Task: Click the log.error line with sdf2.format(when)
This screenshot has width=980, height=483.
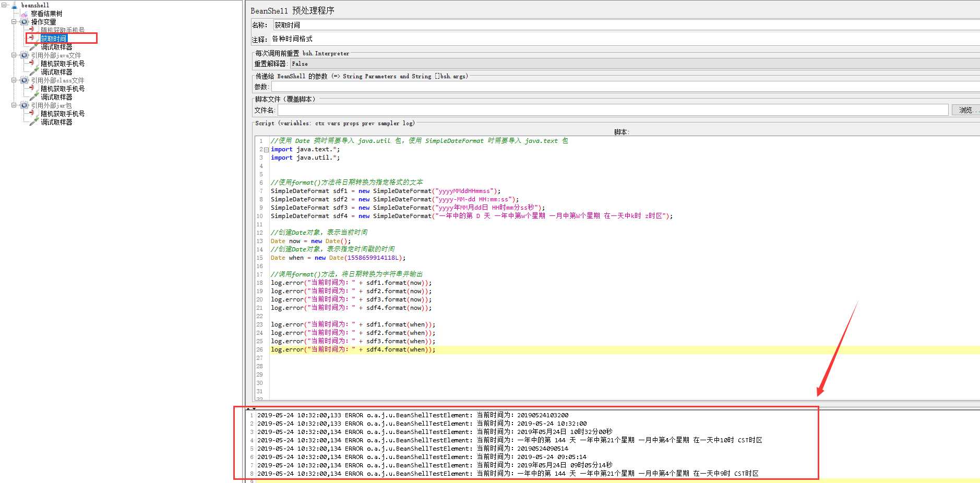Action: [x=353, y=333]
